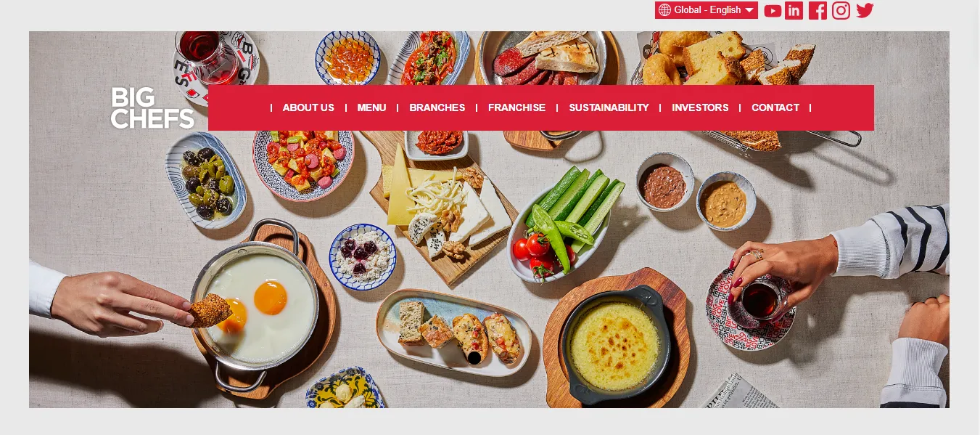
Task: Open the Global - English language selector
Action: 707,10
